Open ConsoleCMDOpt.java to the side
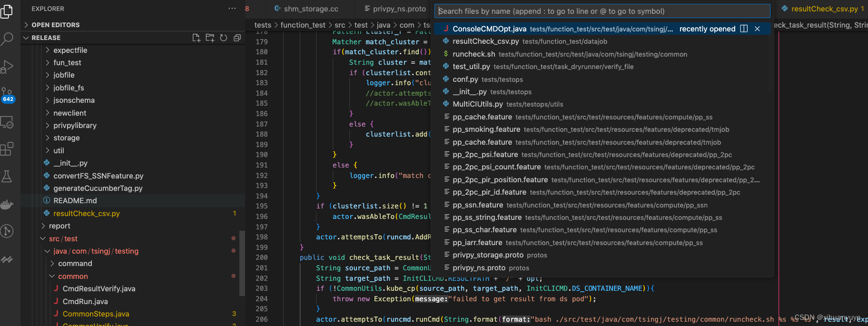 744,29
